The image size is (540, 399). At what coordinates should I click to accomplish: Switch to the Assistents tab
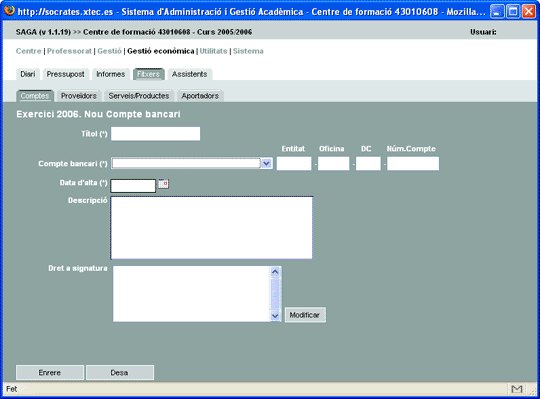(189, 74)
